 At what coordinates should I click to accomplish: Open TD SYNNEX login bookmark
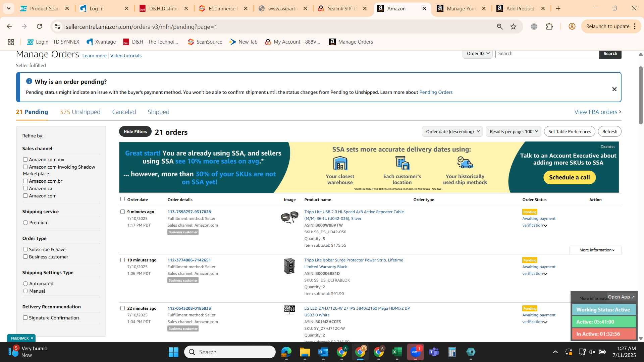click(x=53, y=42)
